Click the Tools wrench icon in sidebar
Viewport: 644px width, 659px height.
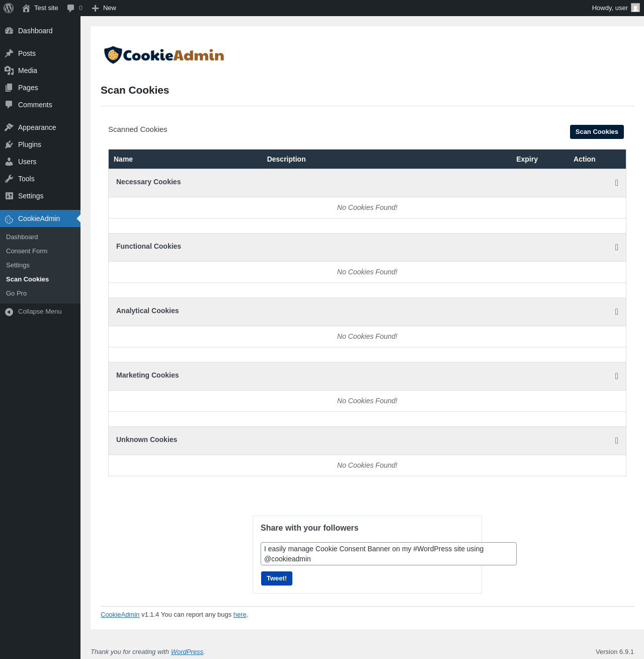[9, 179]
